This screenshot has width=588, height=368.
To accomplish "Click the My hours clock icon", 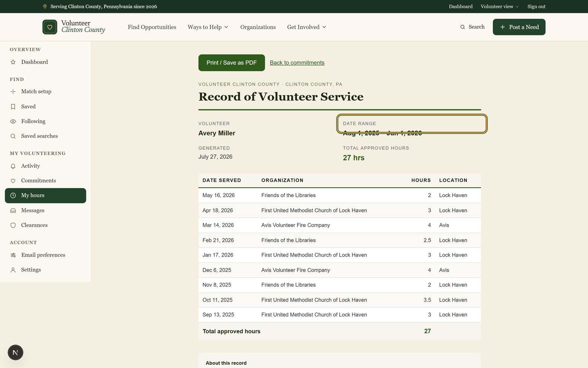I will pyautogui.click(x=13, y=195).
